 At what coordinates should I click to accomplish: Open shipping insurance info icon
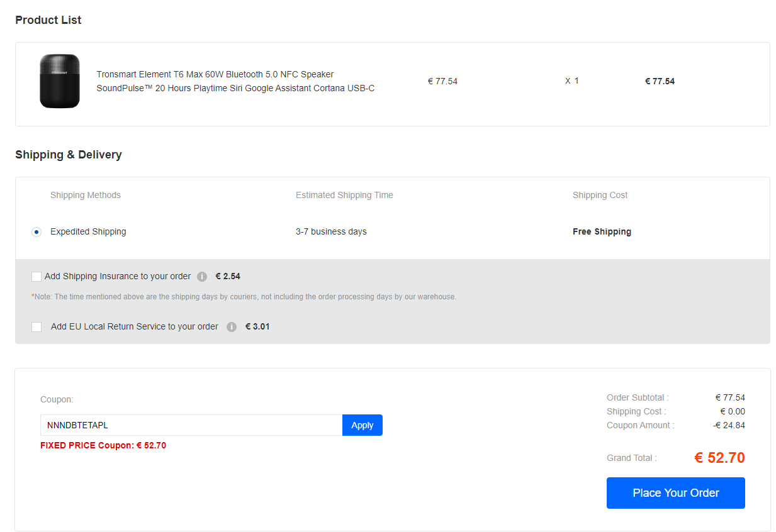pyautogui.click(x=202, y=277)
